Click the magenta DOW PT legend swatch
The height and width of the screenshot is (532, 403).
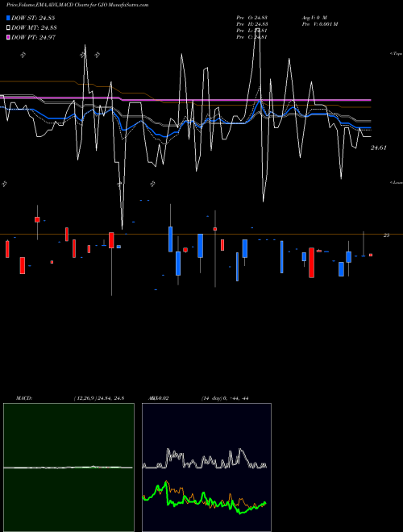8,37
